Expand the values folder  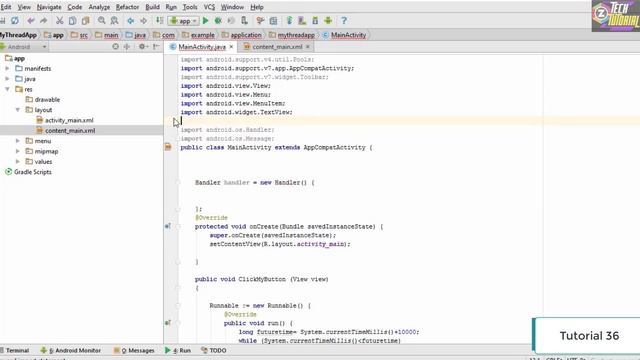pos(18,161)
